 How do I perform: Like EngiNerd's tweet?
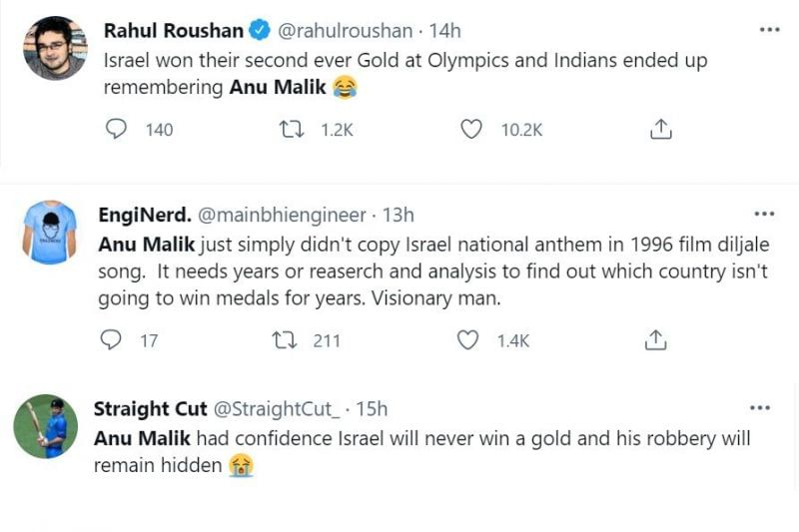pyautogui.click(x=467, y=340)
